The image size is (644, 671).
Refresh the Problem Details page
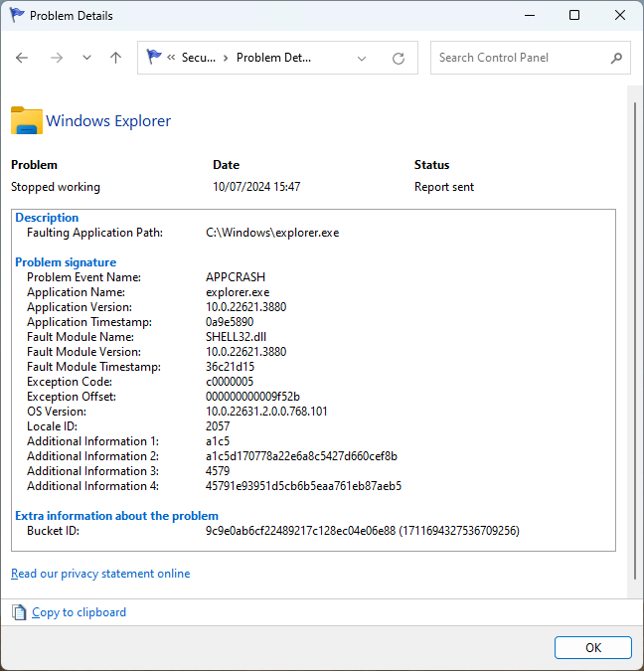coord(399,59)
